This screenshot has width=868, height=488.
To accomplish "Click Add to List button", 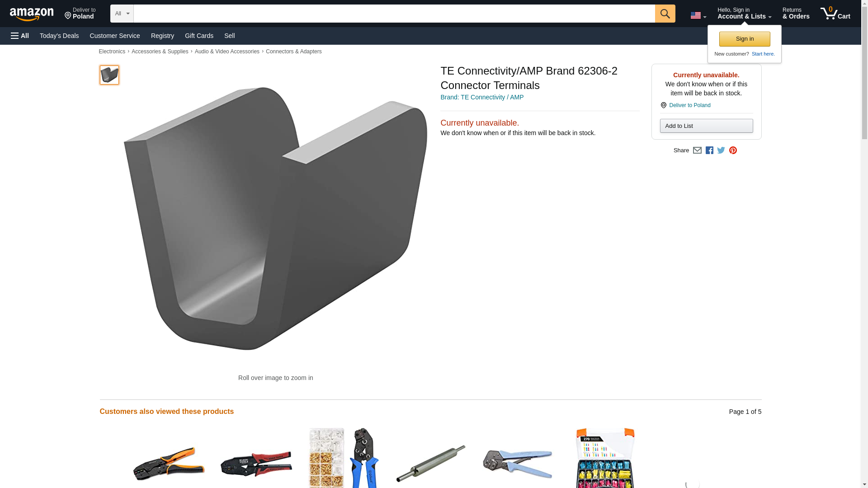I will (706, 126).
